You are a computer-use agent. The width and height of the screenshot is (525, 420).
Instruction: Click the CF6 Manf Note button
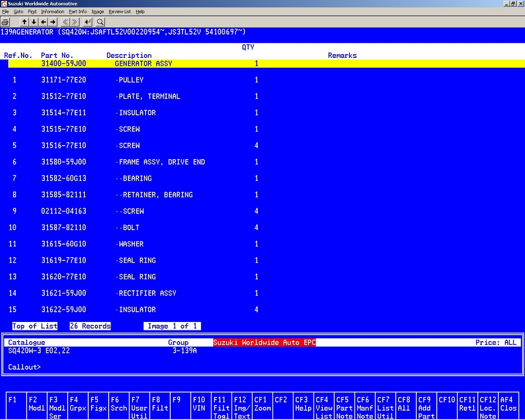pos(365,406)
